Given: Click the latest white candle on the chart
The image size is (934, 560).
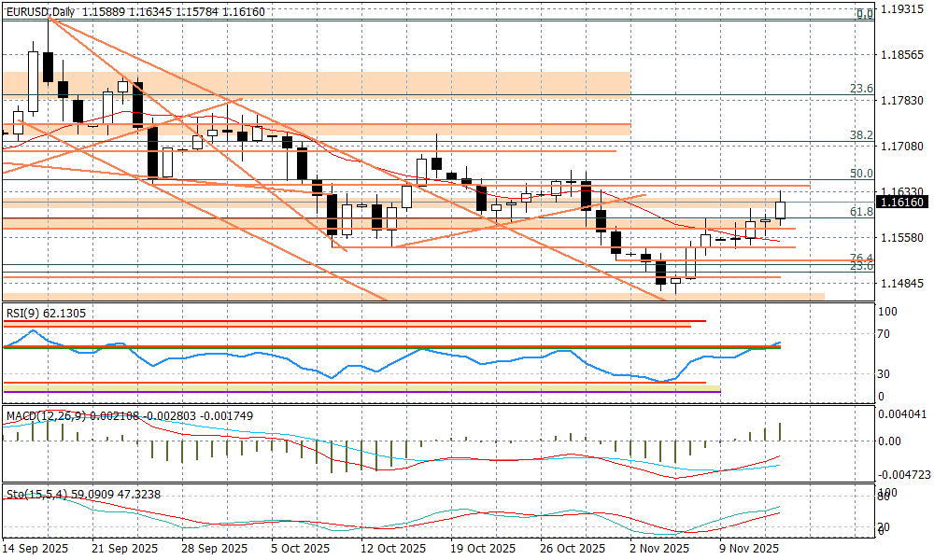Looking at the screenshot, I should click(x=780, y=210).
